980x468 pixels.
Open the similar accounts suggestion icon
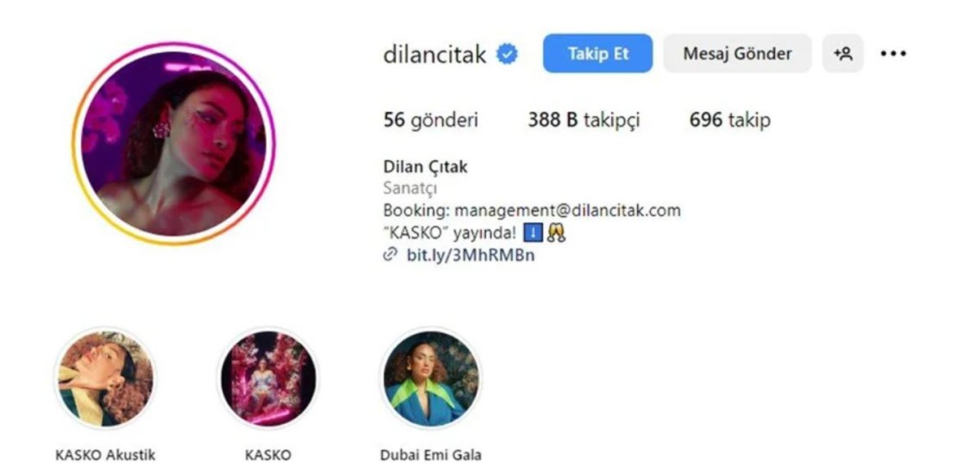843,54
